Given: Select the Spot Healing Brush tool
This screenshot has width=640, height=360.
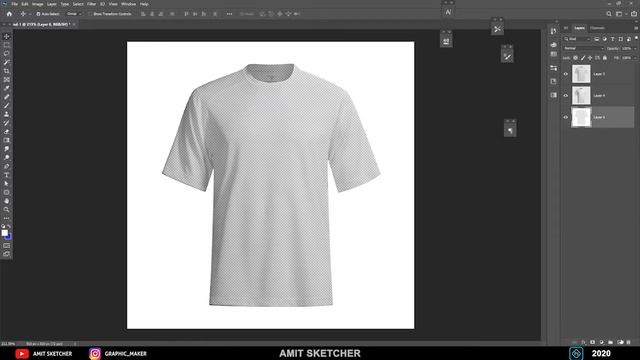Looking at the screenshot, I should click(7, 97).
